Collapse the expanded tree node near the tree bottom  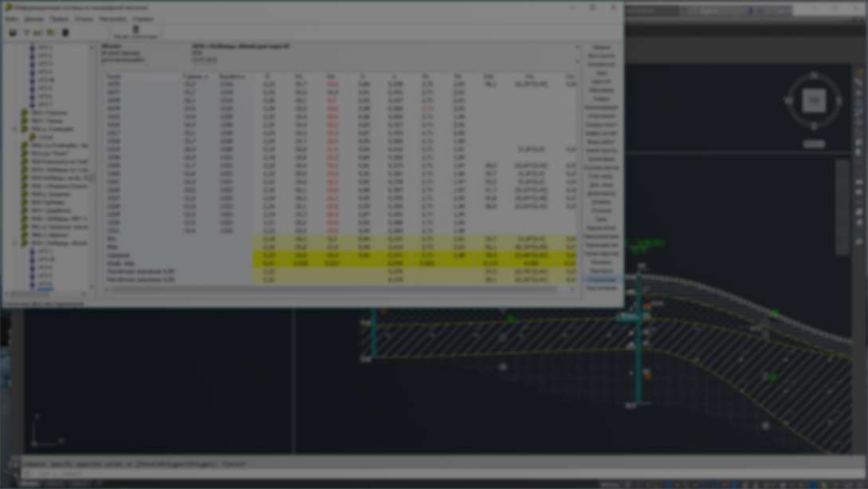tap(15, 243)
